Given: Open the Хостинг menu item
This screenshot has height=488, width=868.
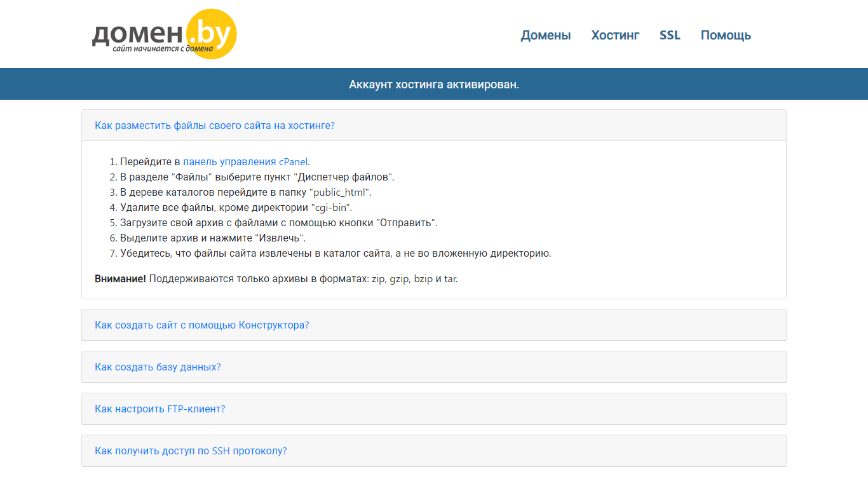Looking at the screenshot, I should click(x=615, y=36).
